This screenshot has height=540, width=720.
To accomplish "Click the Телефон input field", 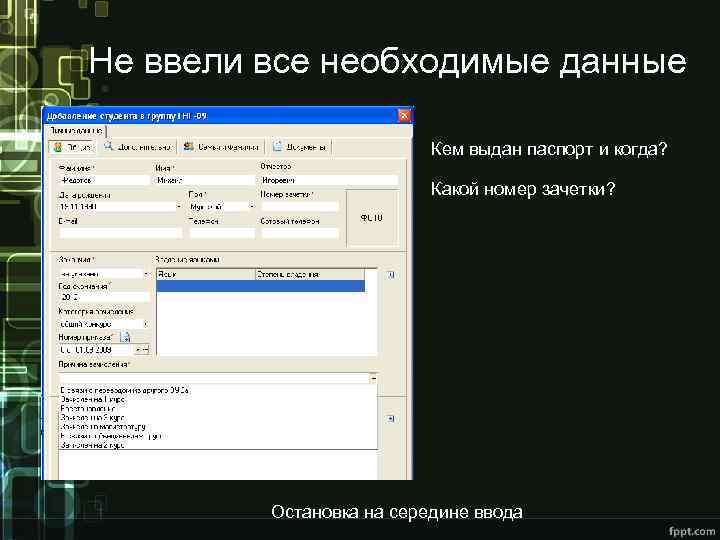I will point(222,233).
